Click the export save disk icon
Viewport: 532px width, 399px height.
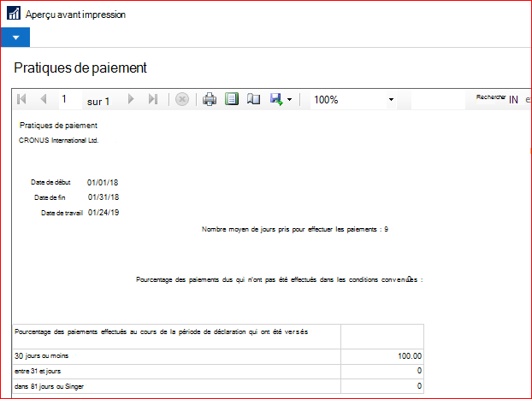pos(276,99)
